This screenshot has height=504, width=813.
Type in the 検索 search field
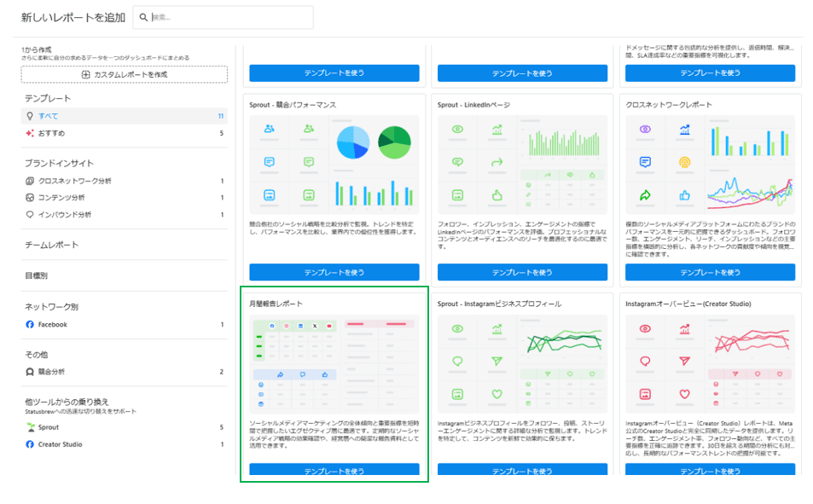(230, 17)
